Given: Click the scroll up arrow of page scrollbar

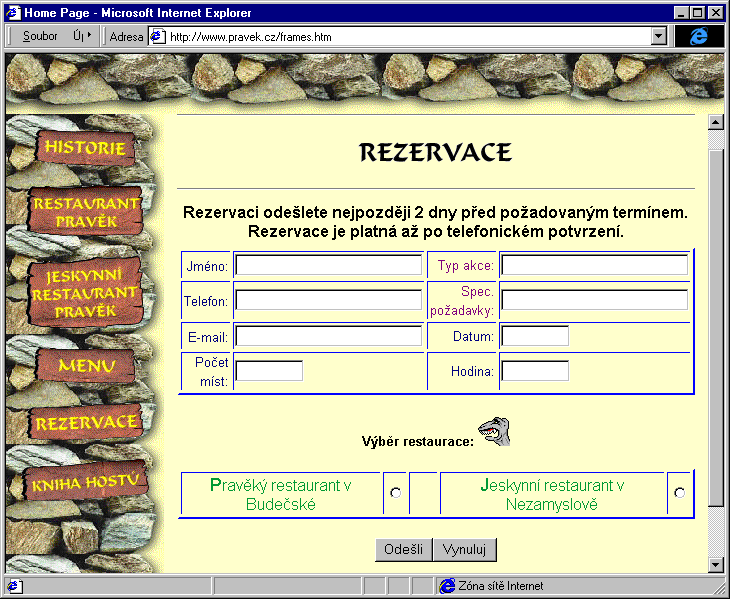Looking at the screenshot, I should click(715, 122).
